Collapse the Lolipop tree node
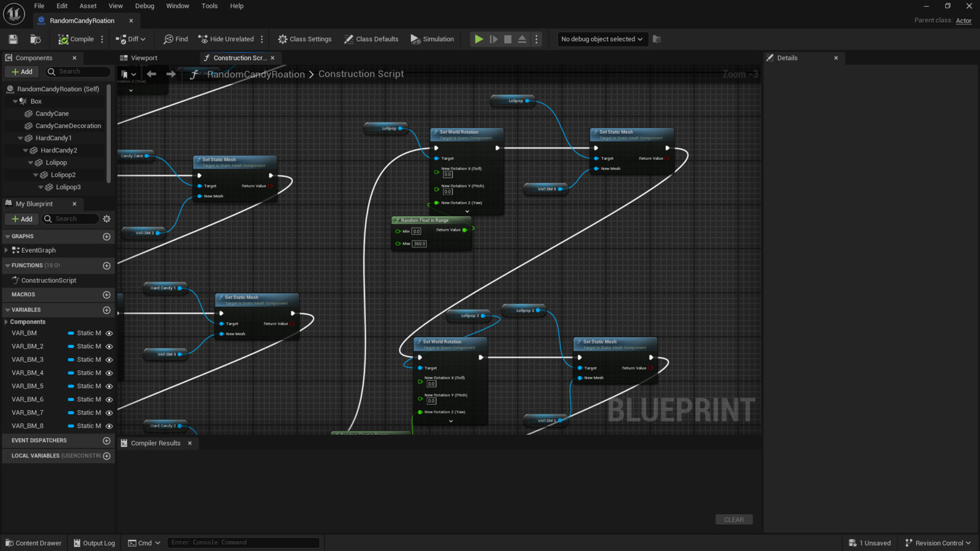980x551 pixels. [x=31, y=163]
